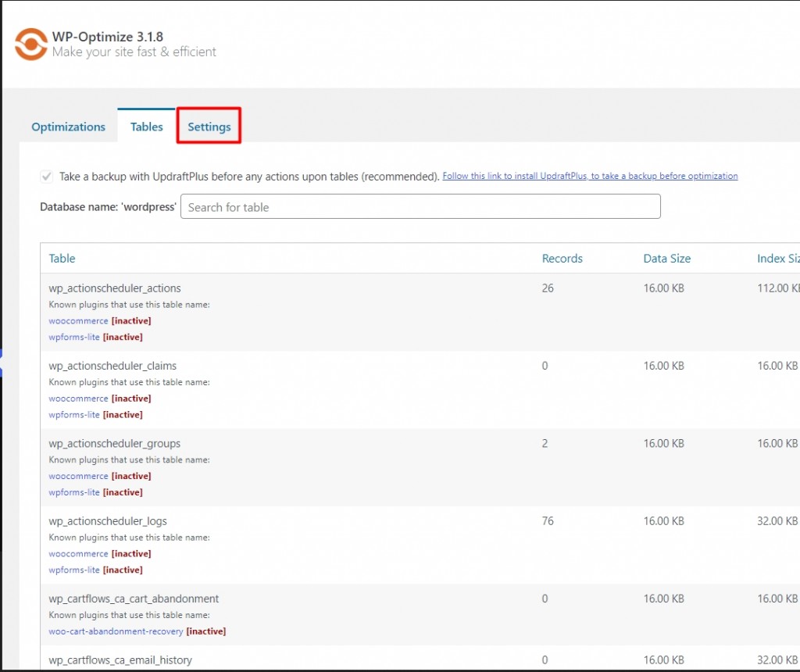The height and width of the screenshot is (672, 800).
Task: Open woocommerce link under wp_actionscheduler_claims
Action: (x=78, y=399)
